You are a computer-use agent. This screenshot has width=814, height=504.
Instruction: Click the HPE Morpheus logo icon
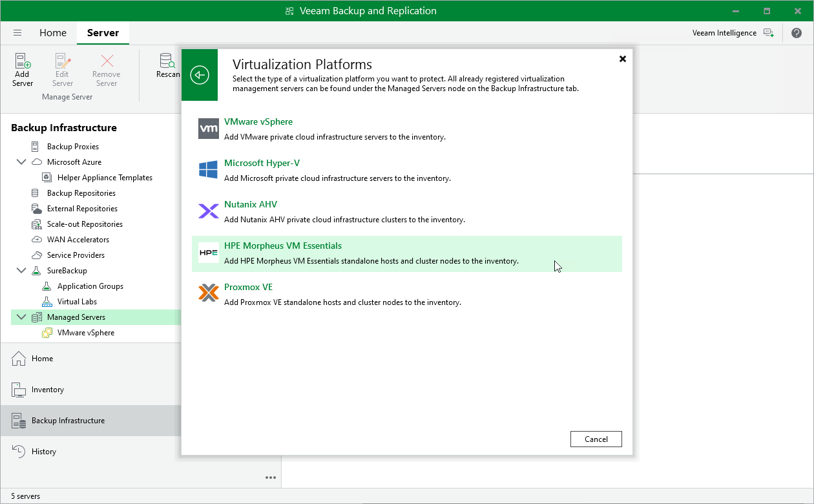pyautogui.click(x=209, y=253)
